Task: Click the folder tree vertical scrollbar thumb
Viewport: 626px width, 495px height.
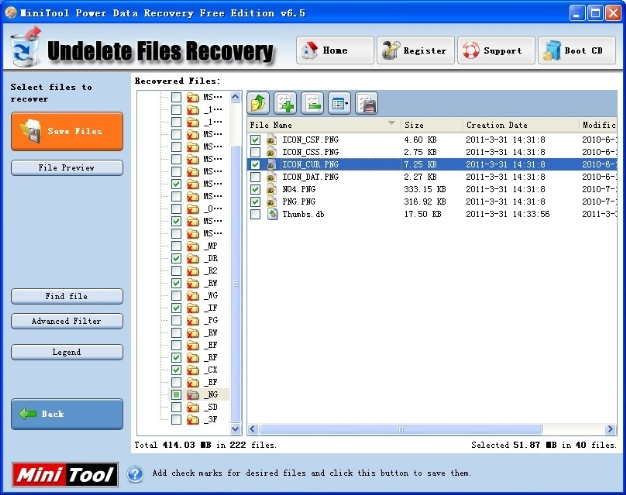Action: 236,284
